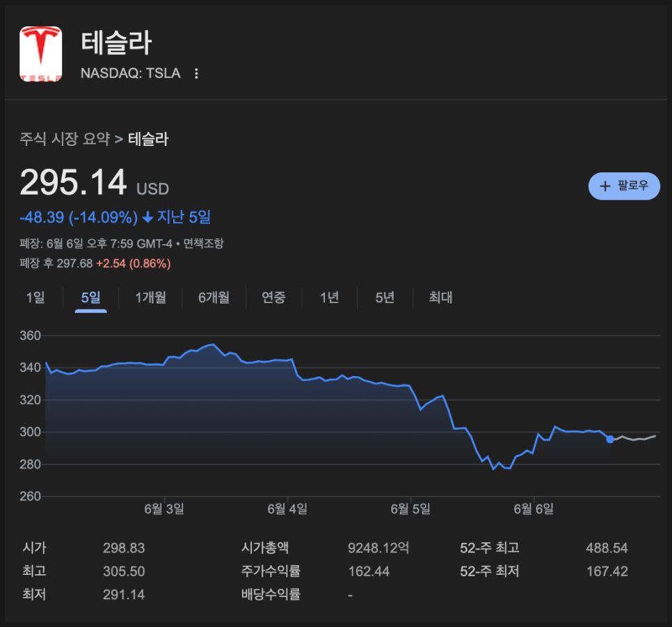Click the NASDAQ: TSLA ticker text
Viewport: 672px width, 627px height.
click(131, 73)
